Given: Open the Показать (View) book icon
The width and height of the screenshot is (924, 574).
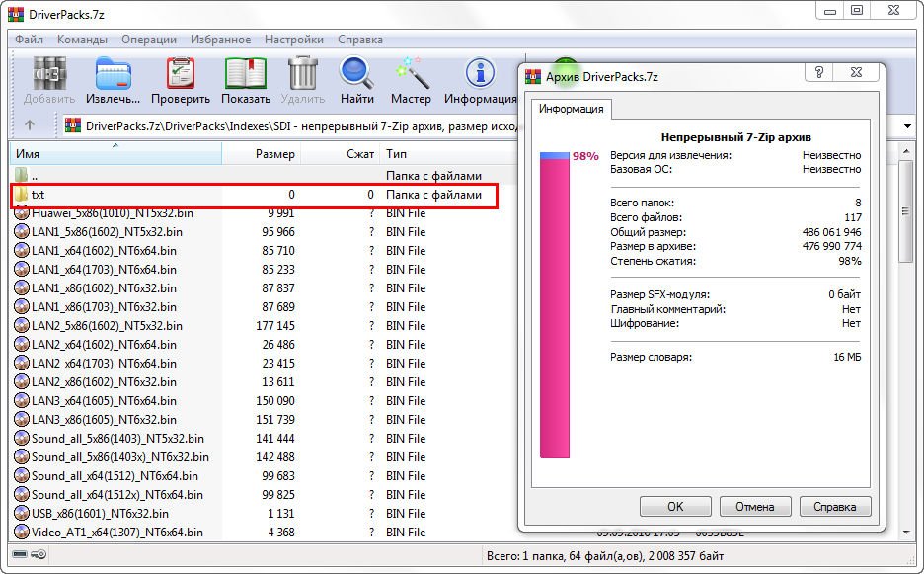Looking at the screenshot, I should coord(246,74).
